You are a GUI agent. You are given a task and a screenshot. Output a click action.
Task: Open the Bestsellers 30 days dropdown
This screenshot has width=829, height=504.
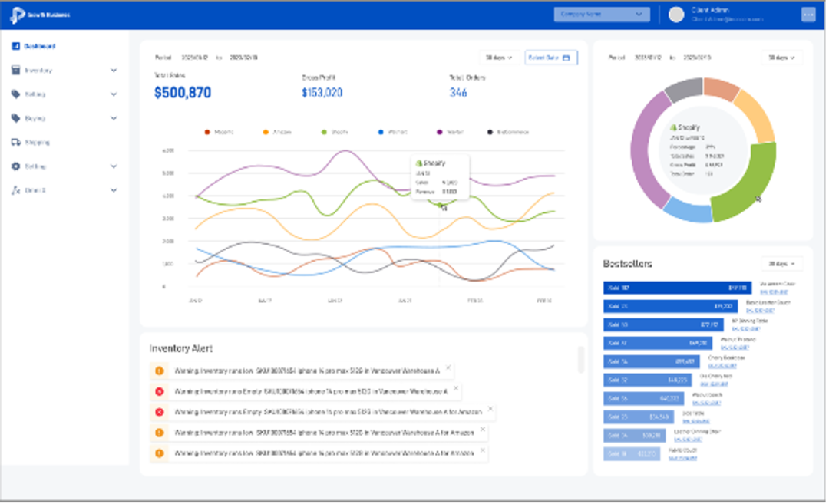[781, 264]
